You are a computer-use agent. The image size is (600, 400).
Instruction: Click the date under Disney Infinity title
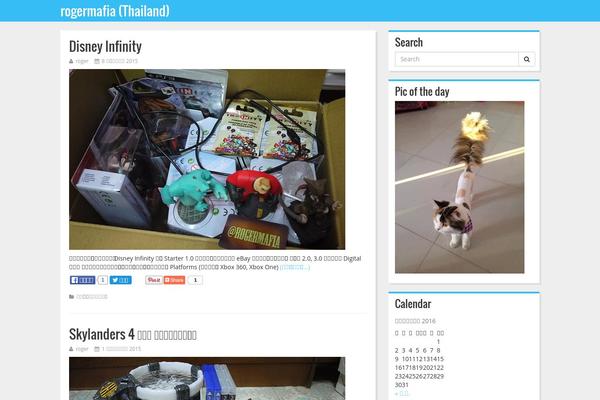pyautogui.click(x=119, y=61)
